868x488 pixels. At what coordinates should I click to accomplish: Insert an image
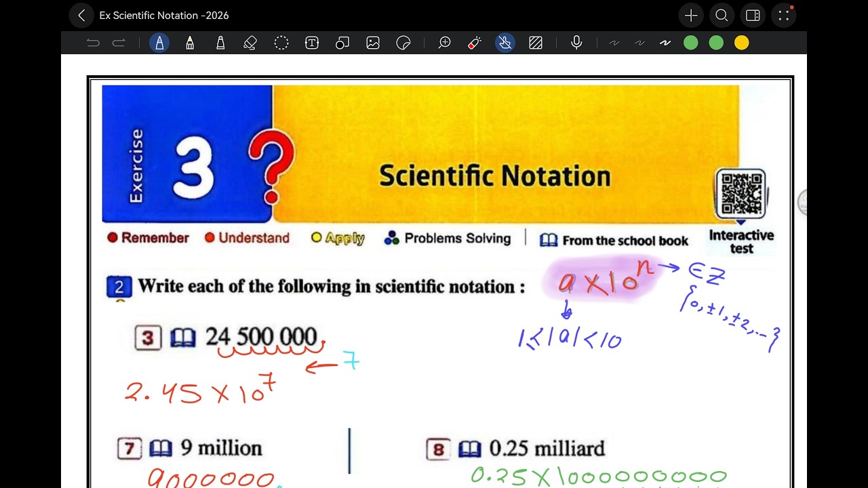pos(373,43)
